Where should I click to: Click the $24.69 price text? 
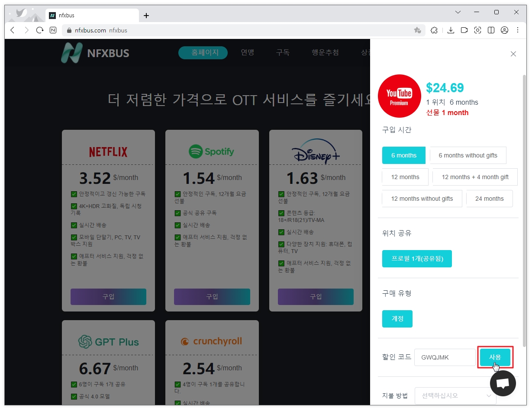445,88
